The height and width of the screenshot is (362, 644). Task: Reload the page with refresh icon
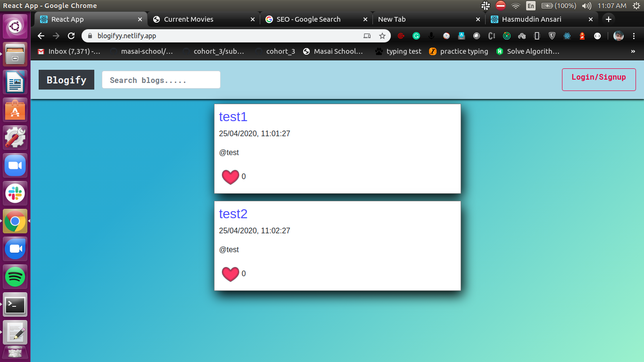coord(71,36)
